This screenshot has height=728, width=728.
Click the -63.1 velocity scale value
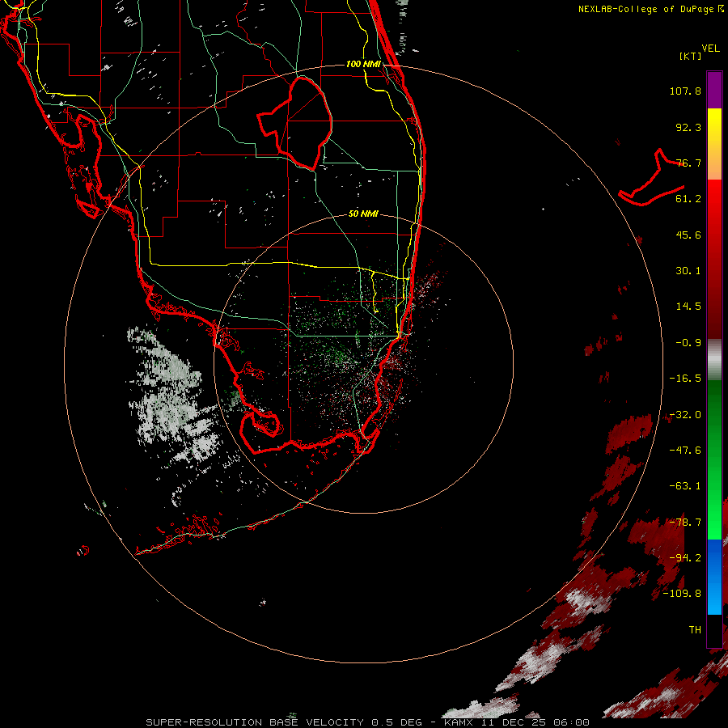pyautogui.click(x=685, y=486)
